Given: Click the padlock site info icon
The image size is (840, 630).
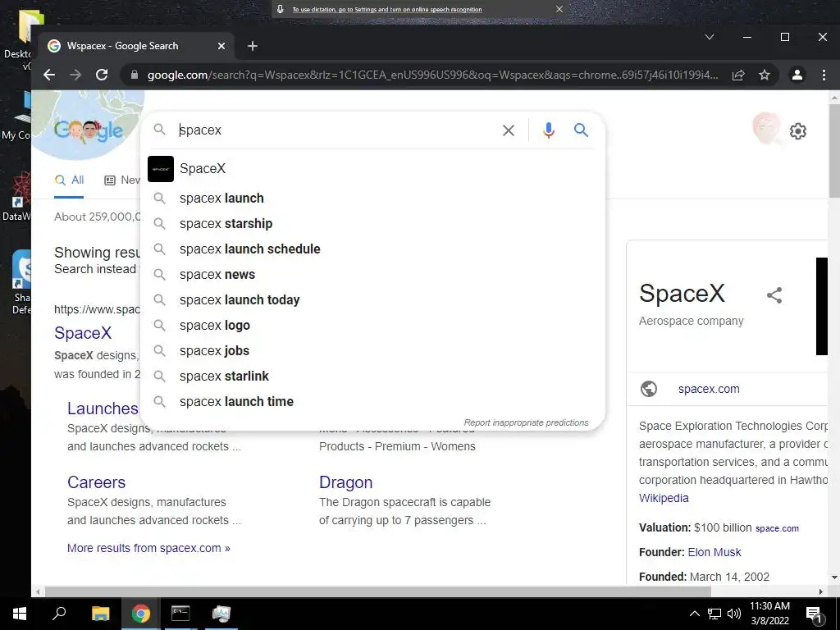Looking at the screenshot, I should [x=135, y=75].
